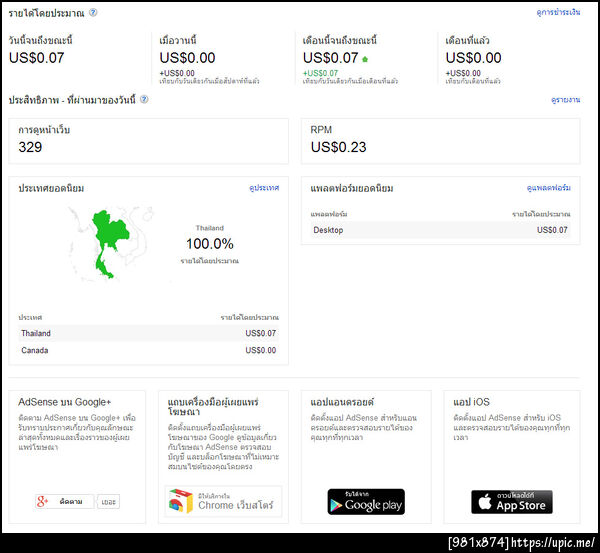
Task: Open the App Store download badge
Action: 512,502
